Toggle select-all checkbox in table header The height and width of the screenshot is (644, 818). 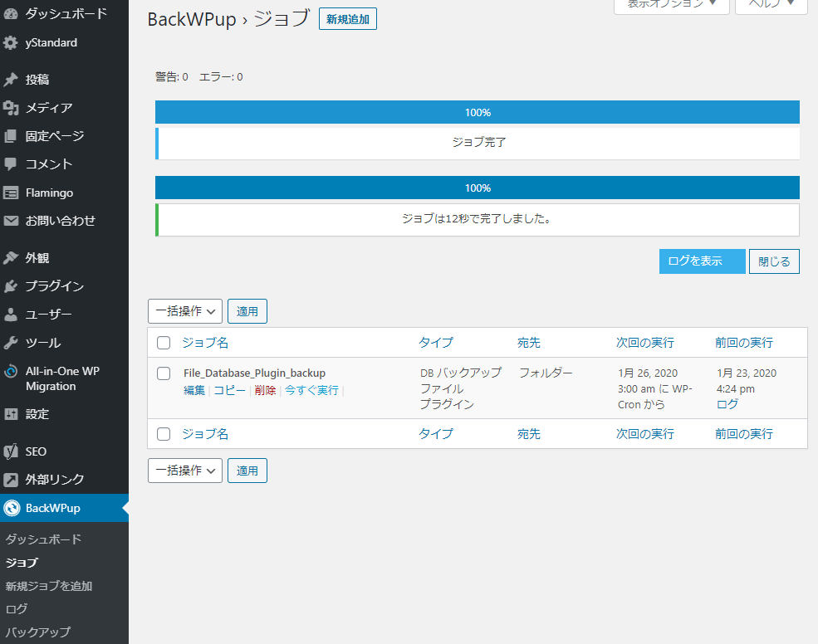[x=164, y=343]
